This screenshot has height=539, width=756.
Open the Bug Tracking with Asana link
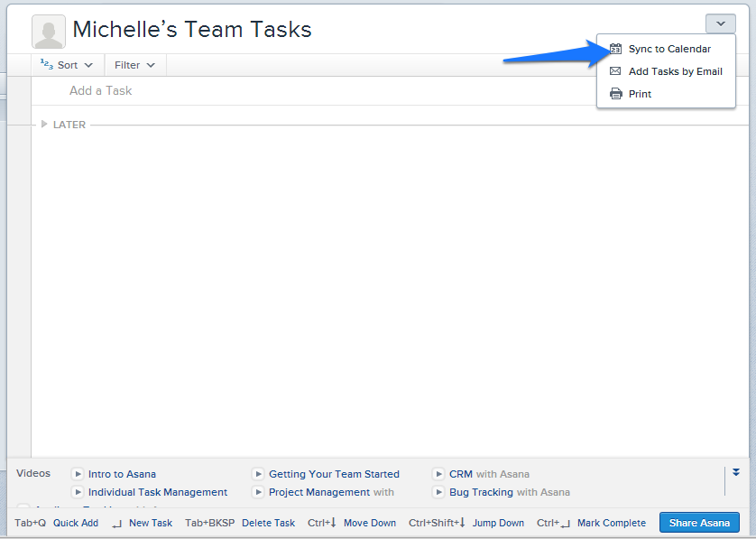point(510,492)
